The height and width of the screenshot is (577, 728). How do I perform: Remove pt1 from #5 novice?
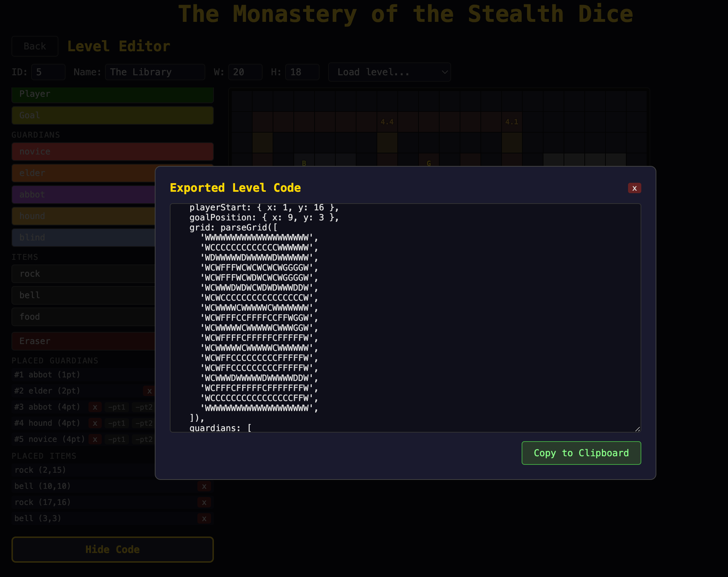tap(117, 439)
